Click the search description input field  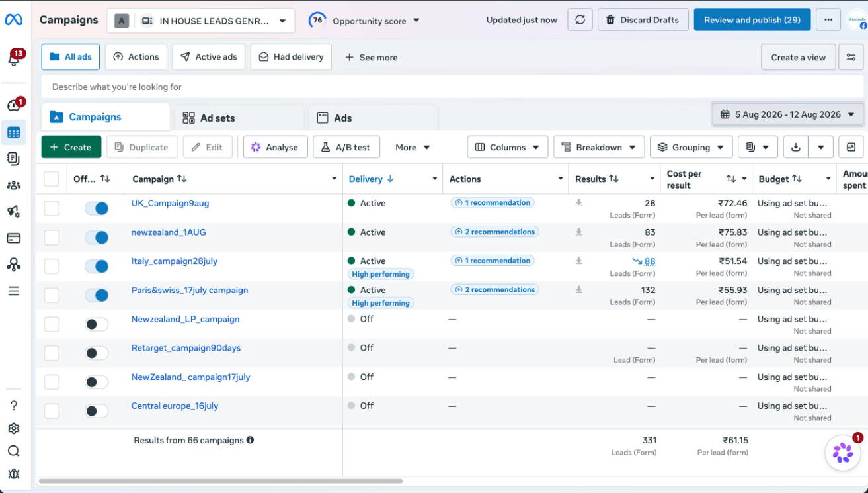[x=452, y=87]
